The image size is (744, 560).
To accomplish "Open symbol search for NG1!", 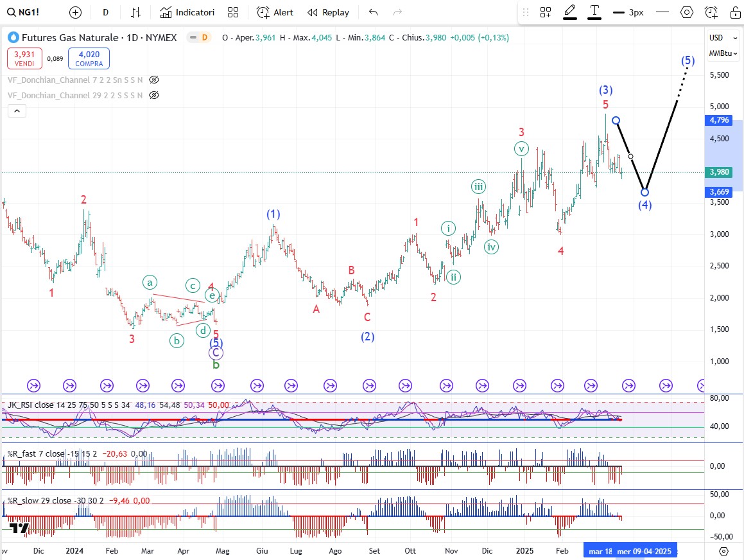I will click(x=23, y=12).
